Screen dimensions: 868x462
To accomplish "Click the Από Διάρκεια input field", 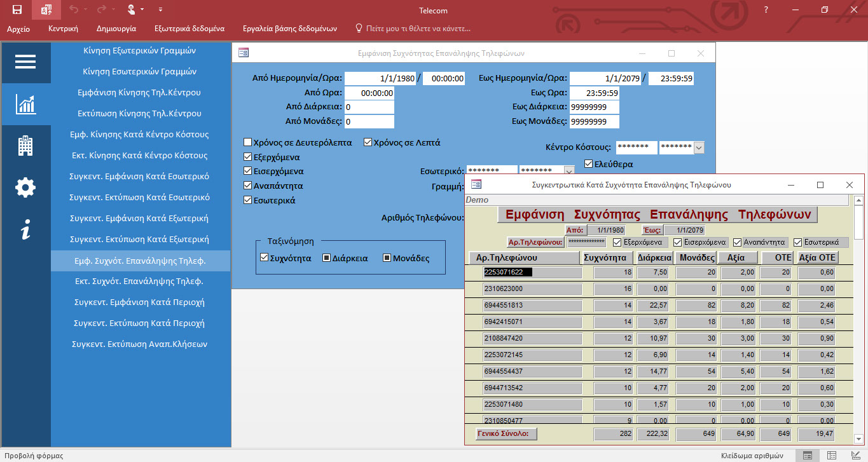I will pyautogui.click(x=369, y=107).
